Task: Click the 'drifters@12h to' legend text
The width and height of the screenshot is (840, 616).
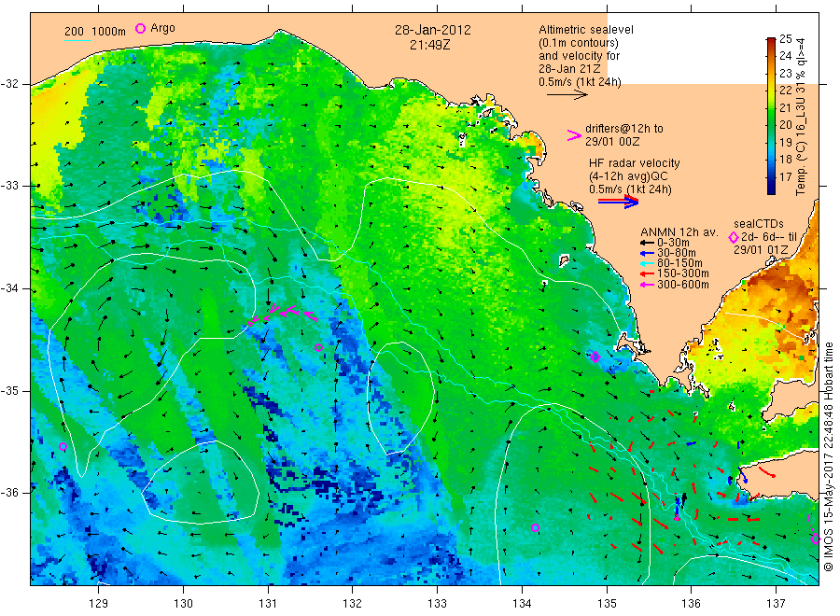Action: 624,129
